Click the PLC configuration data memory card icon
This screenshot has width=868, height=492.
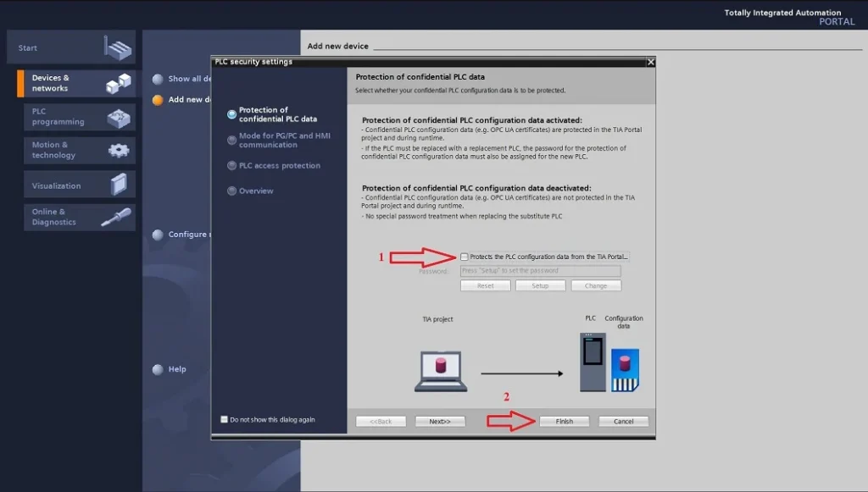pos(625,370)
